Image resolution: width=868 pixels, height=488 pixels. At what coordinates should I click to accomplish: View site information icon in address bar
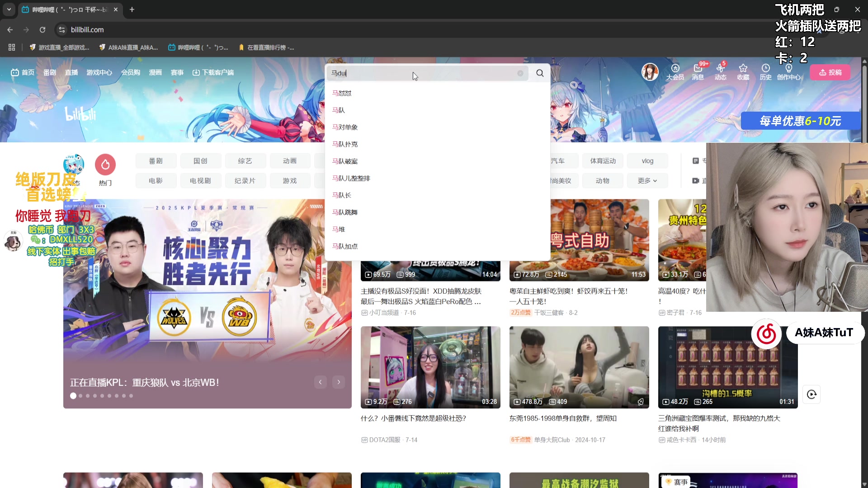[x=62, y=30]
